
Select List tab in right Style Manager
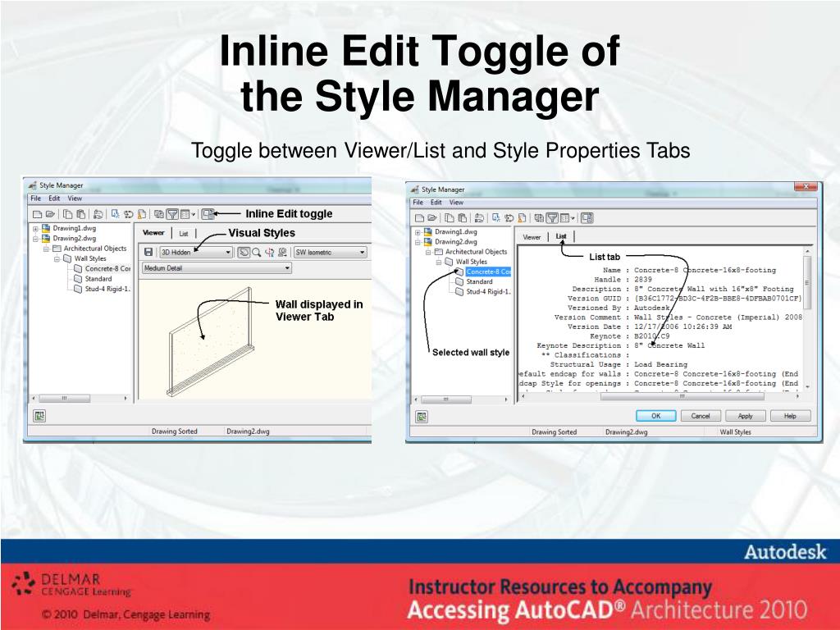click(561, 236)
